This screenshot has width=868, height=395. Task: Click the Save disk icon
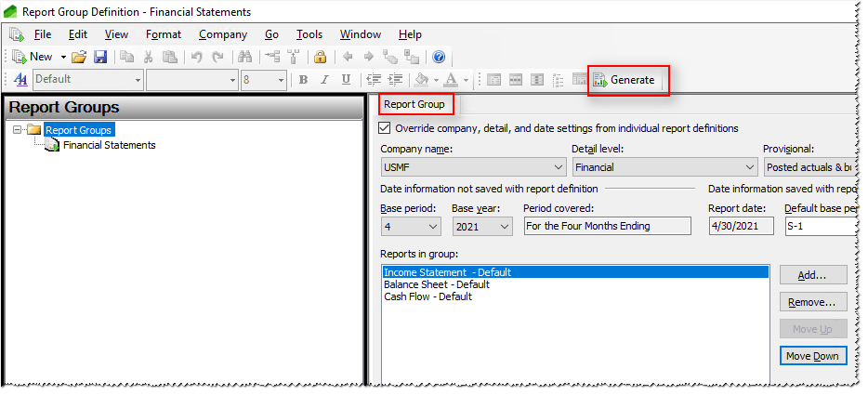click(x=100, y=58)
